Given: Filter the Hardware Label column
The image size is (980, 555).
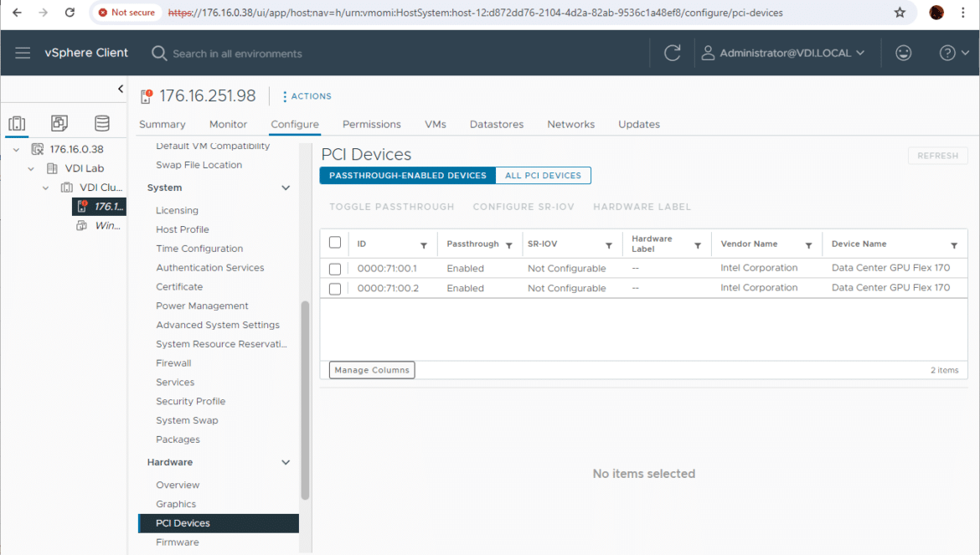Looking at the screenshot, I should point(698,245).
